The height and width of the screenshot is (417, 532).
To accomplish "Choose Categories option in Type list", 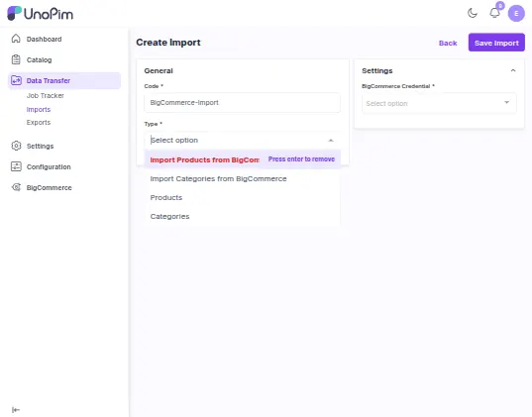I will tap(243, 217).
